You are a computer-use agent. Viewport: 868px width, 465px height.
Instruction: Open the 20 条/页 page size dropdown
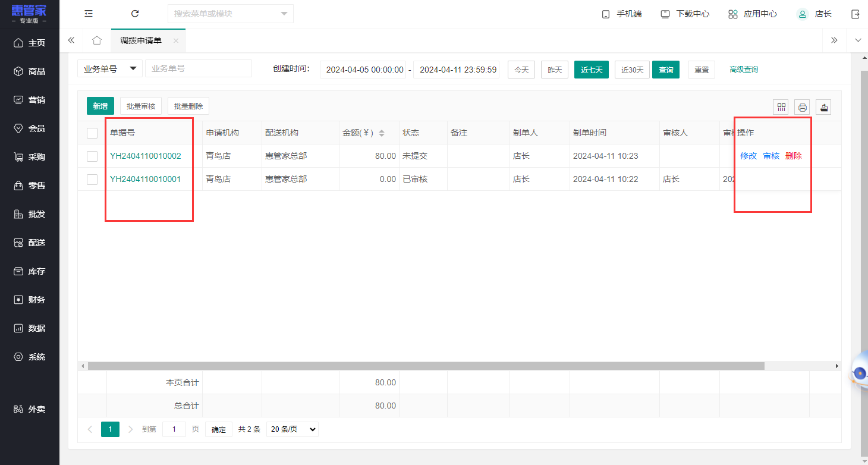coord(293,429)
